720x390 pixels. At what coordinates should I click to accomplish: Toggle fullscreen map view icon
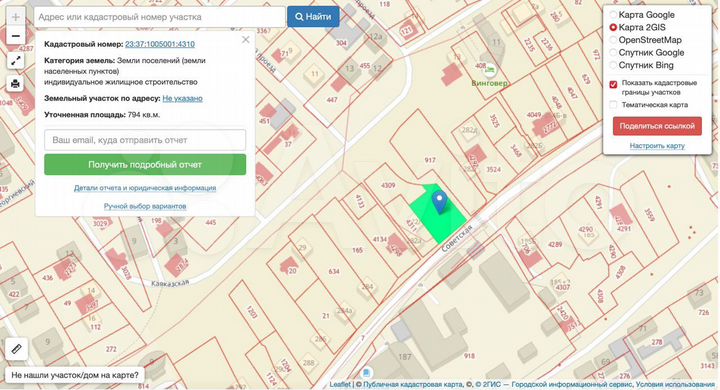(16, 60)
